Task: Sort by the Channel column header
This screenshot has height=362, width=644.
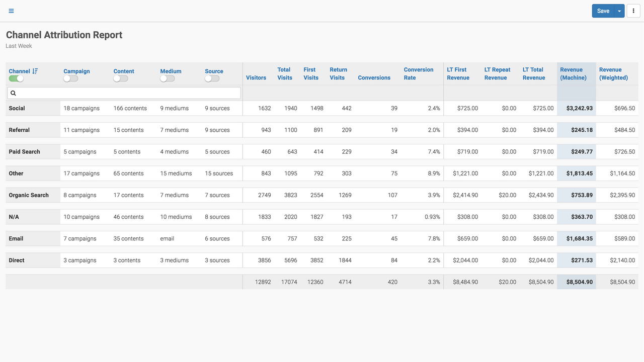Action: (20, 71)
